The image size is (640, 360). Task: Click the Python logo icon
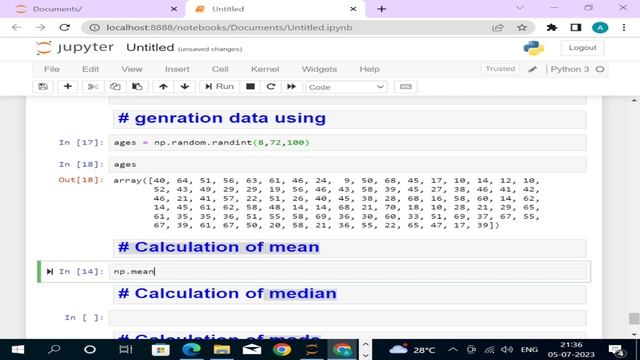533,48
